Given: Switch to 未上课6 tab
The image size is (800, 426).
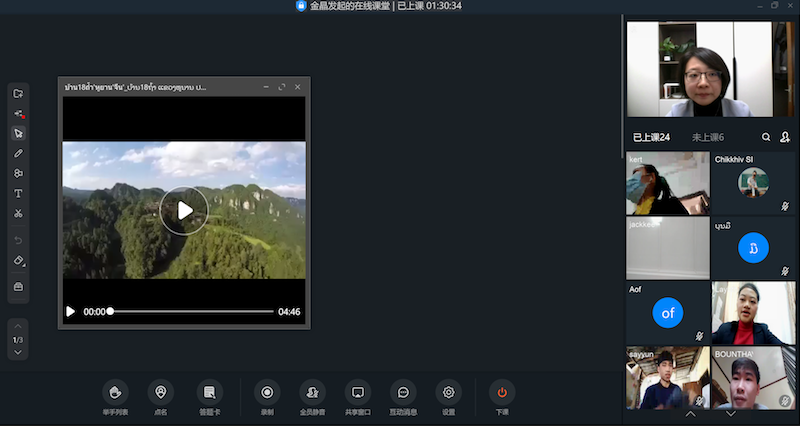Looking at the screenshot, I should coord(708,137).
